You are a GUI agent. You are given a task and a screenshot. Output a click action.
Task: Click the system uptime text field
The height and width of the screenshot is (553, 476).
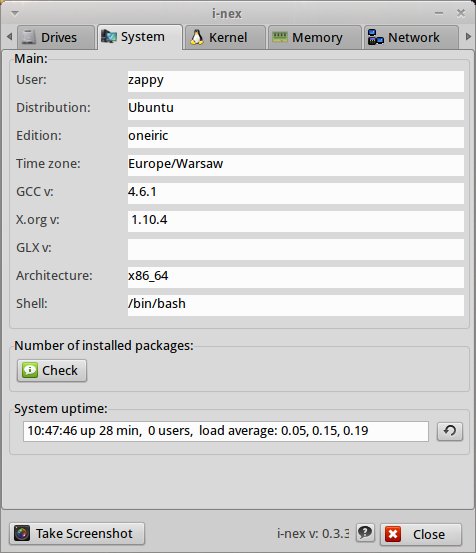pyautogui.click(x=226, y=431)
